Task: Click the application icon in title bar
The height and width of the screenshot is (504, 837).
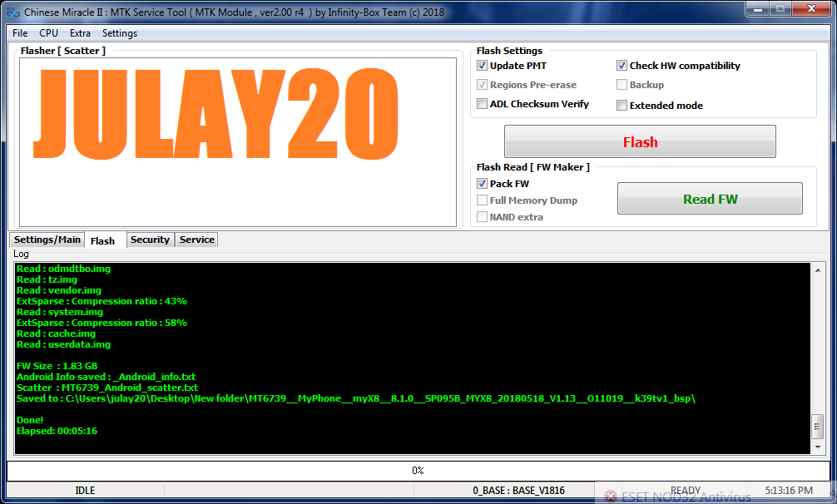Action: 13,12
